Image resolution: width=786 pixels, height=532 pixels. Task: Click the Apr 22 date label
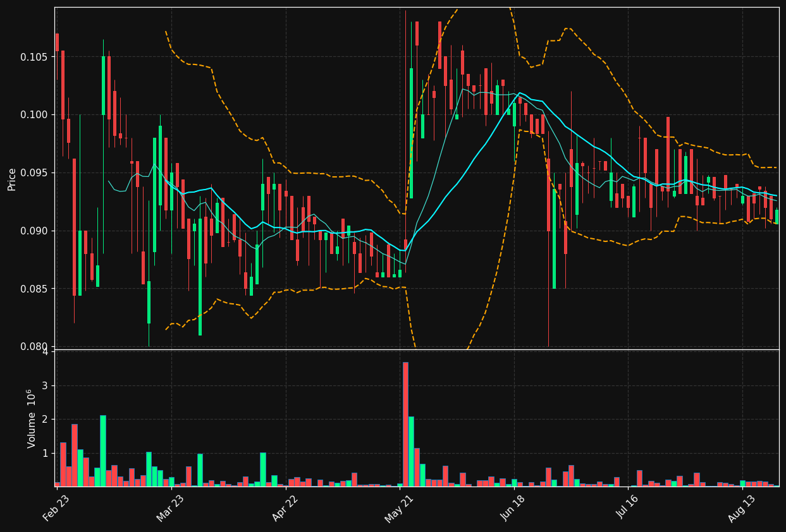point(285,508)
